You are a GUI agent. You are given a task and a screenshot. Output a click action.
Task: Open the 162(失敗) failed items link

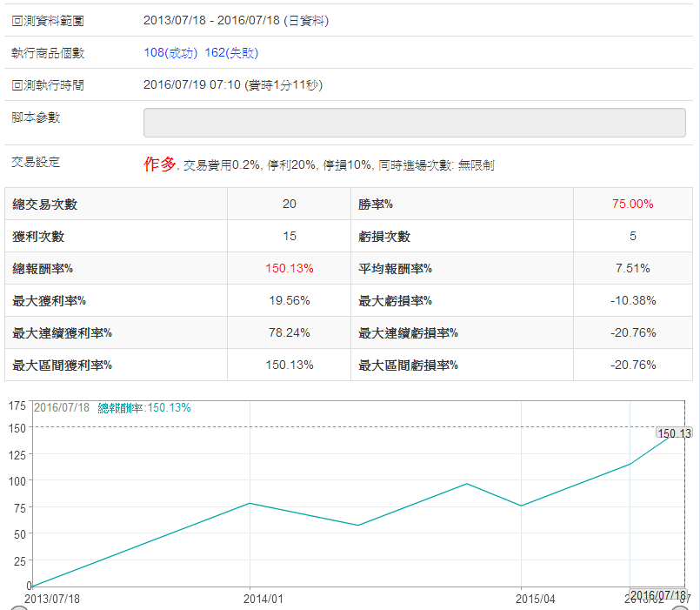pos(231,53)
